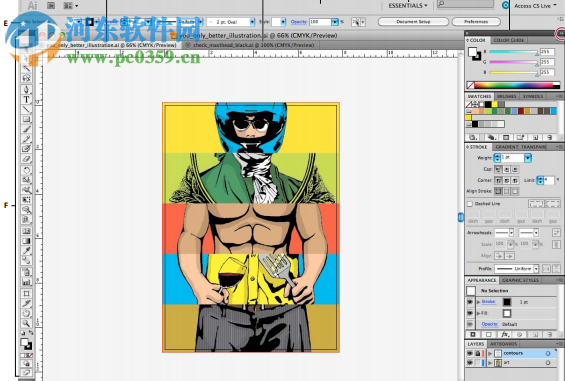Select the Free Transform tool
565x381 pixels.
pyautogui.click(x=26, y=199)
